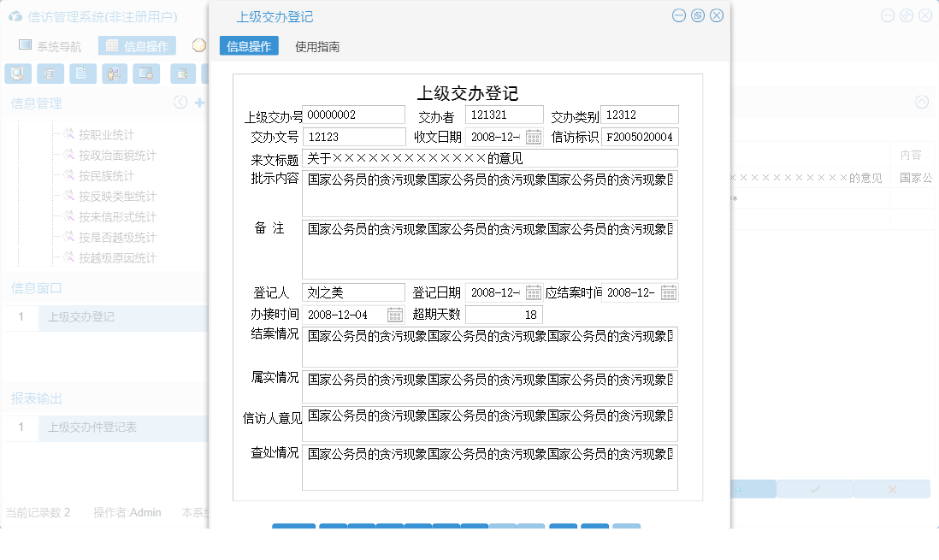Select the report list toolbar icon
The width and height of the screenshot is (939, 560).
pyautogui.click(x=50, y=74)
